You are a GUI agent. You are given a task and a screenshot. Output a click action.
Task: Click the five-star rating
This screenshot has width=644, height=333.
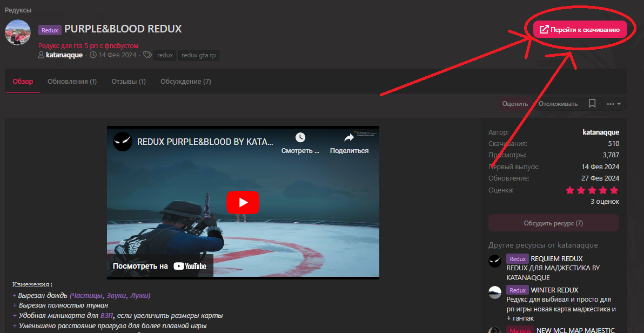pos(592,190)
